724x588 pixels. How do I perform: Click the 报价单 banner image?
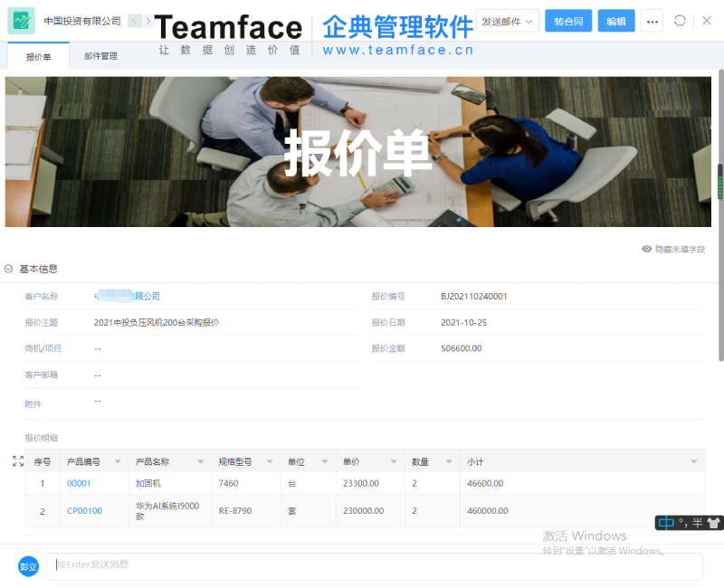click(x=357, y=151)
